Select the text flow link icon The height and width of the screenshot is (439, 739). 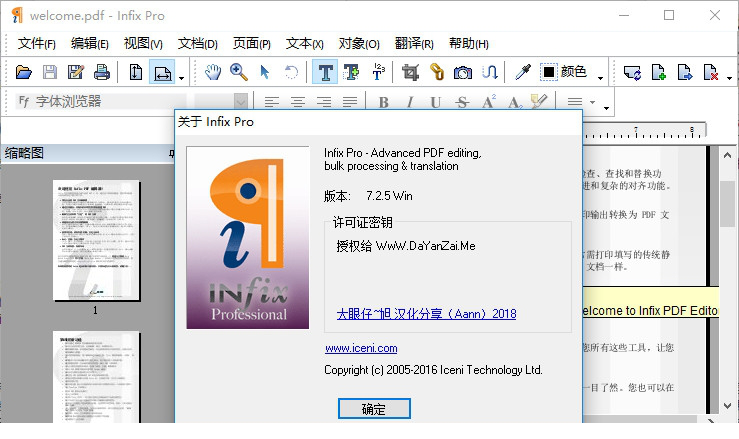coord(490,72)
